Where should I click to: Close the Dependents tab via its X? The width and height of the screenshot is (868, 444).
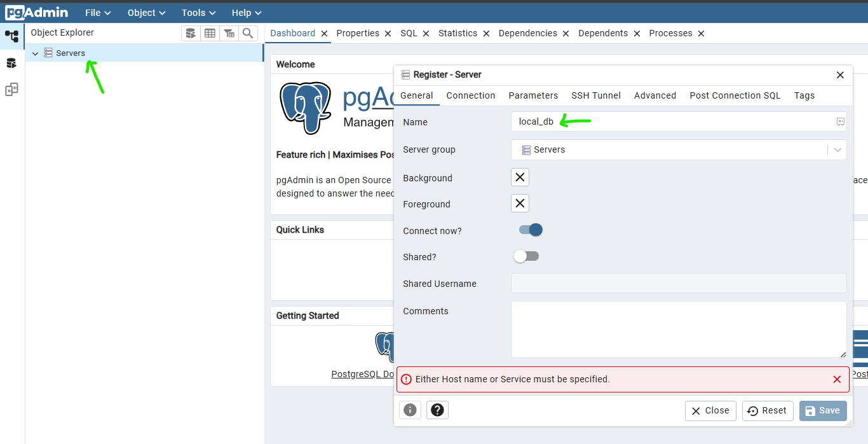637,34
